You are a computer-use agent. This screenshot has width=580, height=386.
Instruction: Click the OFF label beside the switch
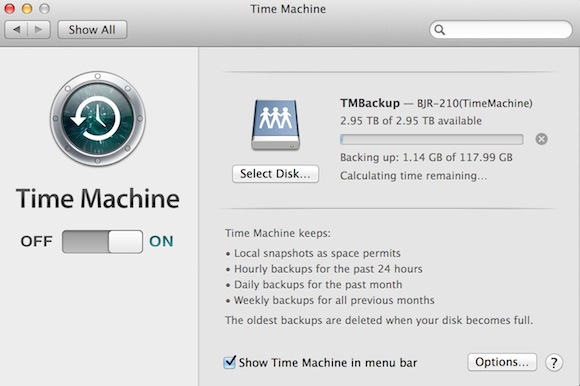37,241
